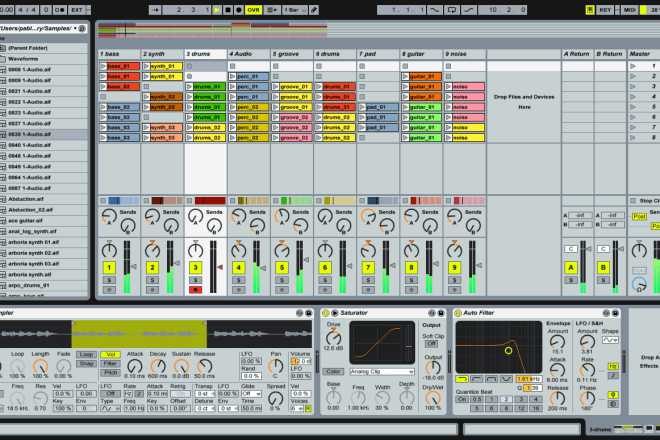The width and height of the screenshot is (660, 440).
Task: Toggle track 7 activator button
Action: (x=368, y=267)
